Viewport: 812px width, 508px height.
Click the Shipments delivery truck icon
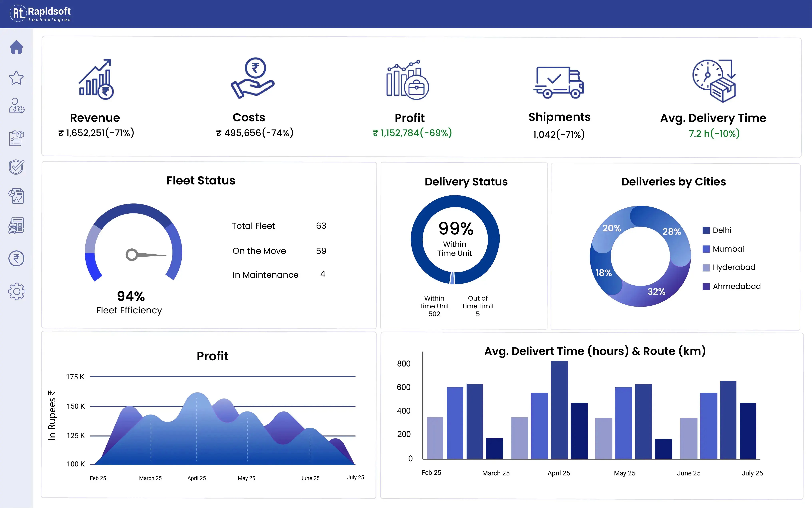pos(559,82)
